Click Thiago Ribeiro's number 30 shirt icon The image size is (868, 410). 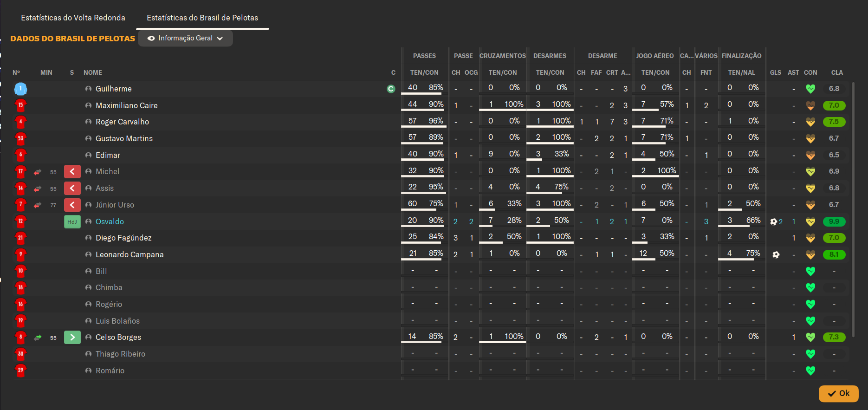[20, 354]
